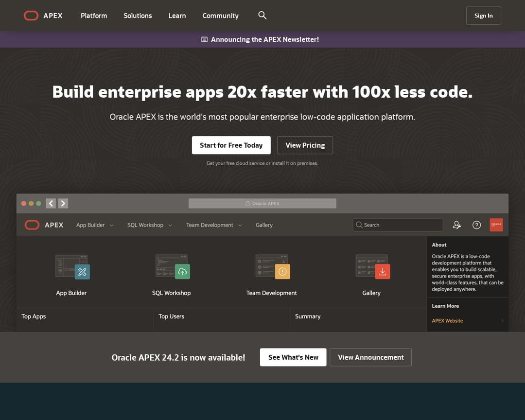Open the search magnifier icon in header
Viewport: 525px width, 420px height.
[x=262, y=16]
